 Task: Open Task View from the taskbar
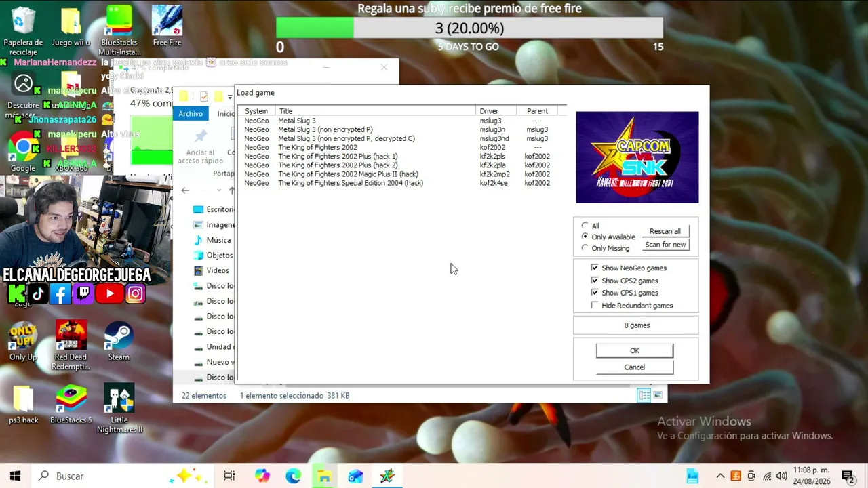[x=229, y=476]
